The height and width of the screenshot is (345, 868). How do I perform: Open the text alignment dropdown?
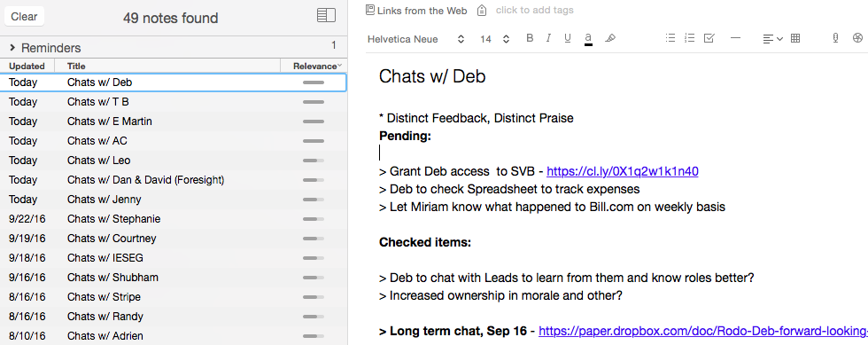(x=772, y=39)
